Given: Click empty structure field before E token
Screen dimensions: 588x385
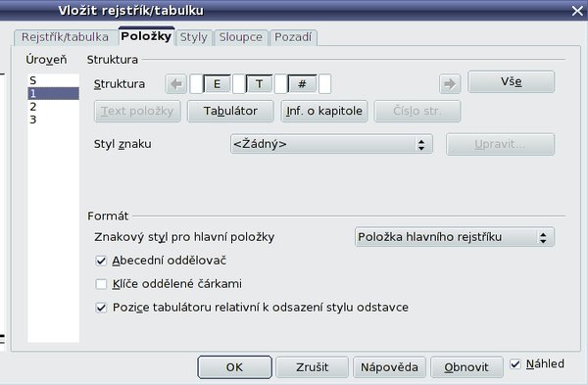Looking at the screenshot, I should coord(196,84).
